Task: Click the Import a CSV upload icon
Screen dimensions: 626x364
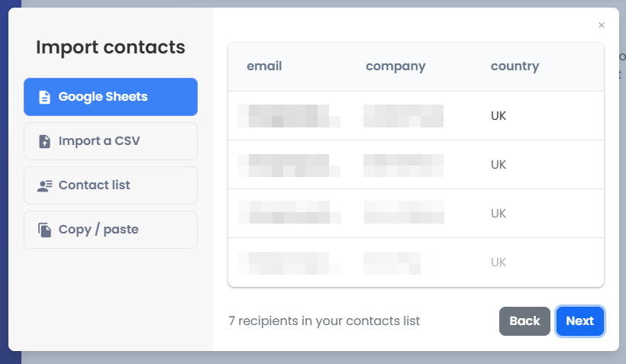Action: [44, 141]
